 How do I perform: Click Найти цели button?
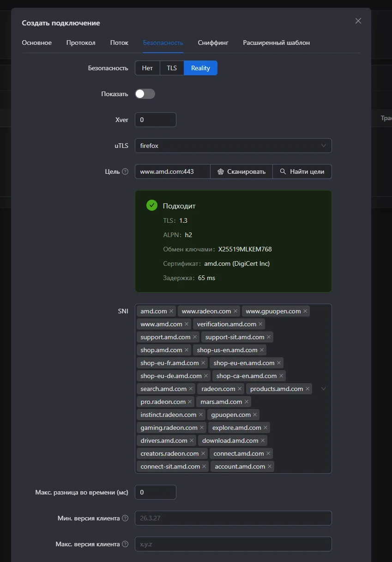[302, 171]
